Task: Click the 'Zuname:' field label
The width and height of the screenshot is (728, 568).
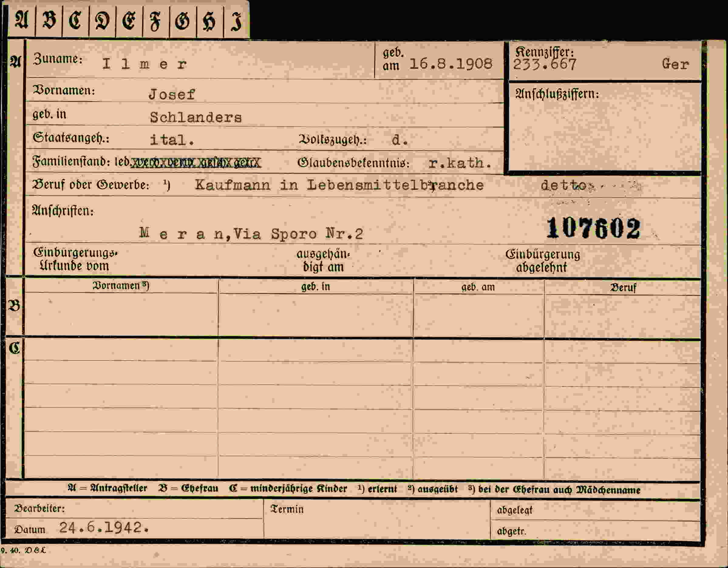Action: (x=58, y=59)
